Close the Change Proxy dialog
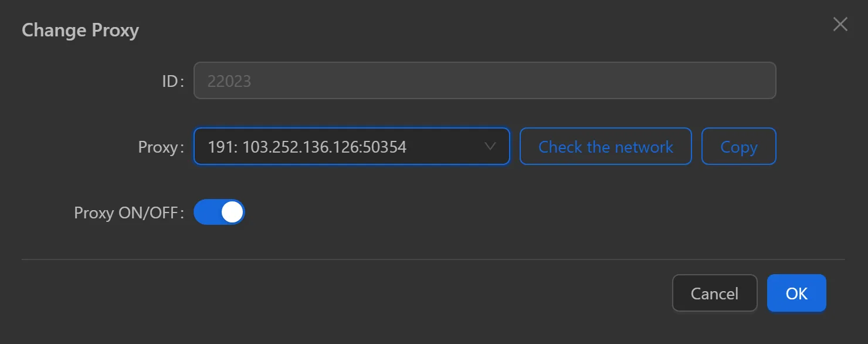Image resolution: width=868 pixels, height=344 pixels. [840, 24]
